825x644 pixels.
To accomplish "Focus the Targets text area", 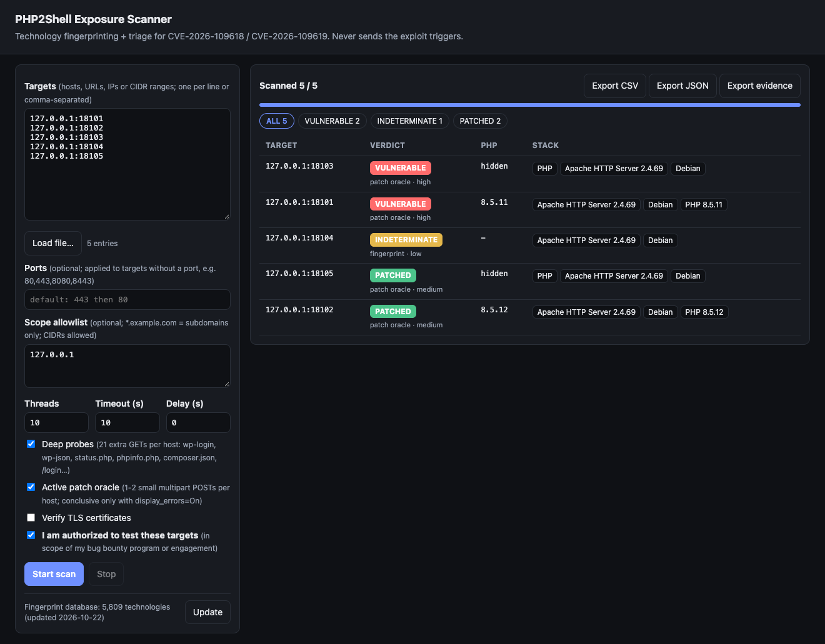I will click(127, 164).
